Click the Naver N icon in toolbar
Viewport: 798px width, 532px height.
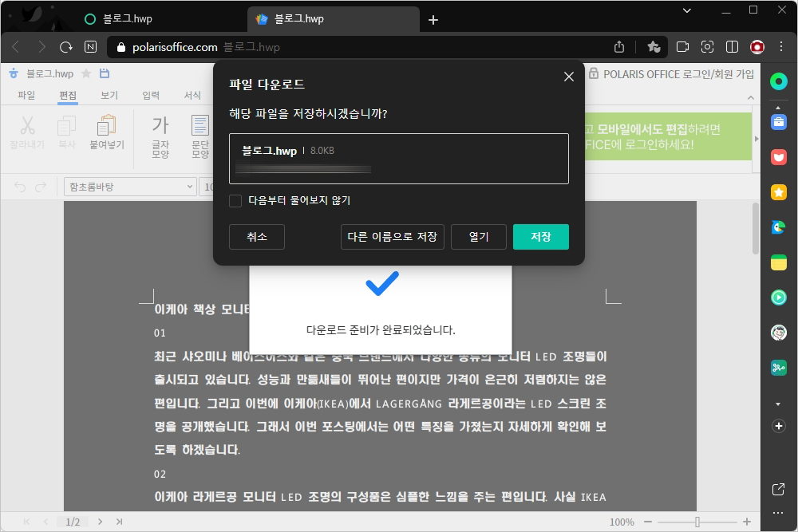click(91, 47)
